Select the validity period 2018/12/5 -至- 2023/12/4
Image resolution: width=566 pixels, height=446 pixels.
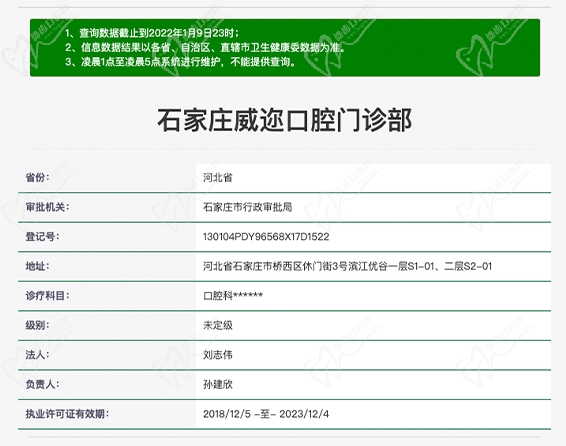[266, 414]
